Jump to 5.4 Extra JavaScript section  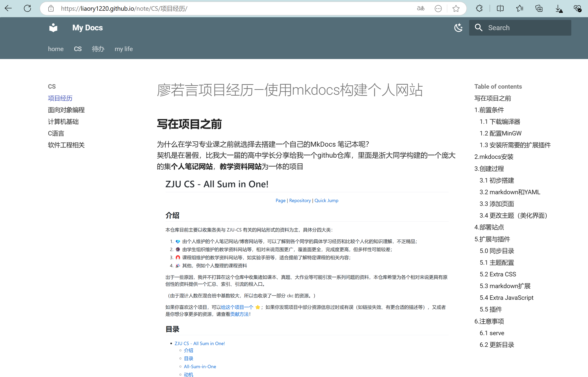tap(506, 298)
